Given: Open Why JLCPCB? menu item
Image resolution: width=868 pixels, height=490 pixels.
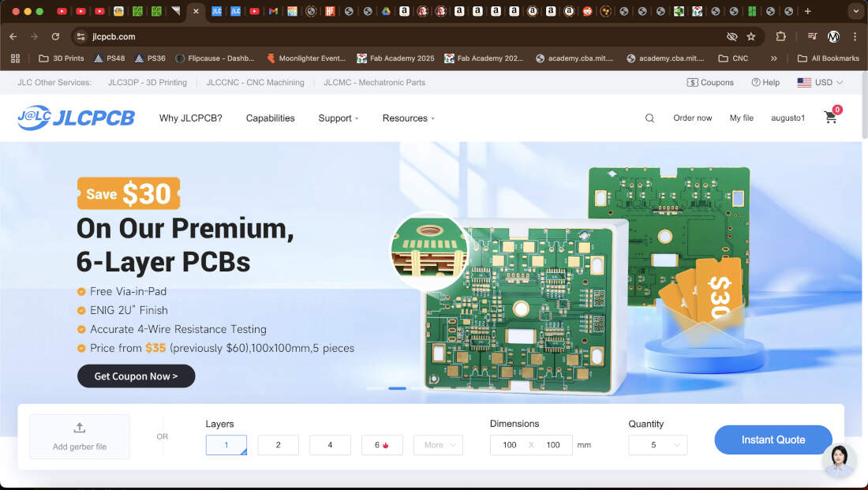Looking at the screenshot, I should (x=190, y=118).
